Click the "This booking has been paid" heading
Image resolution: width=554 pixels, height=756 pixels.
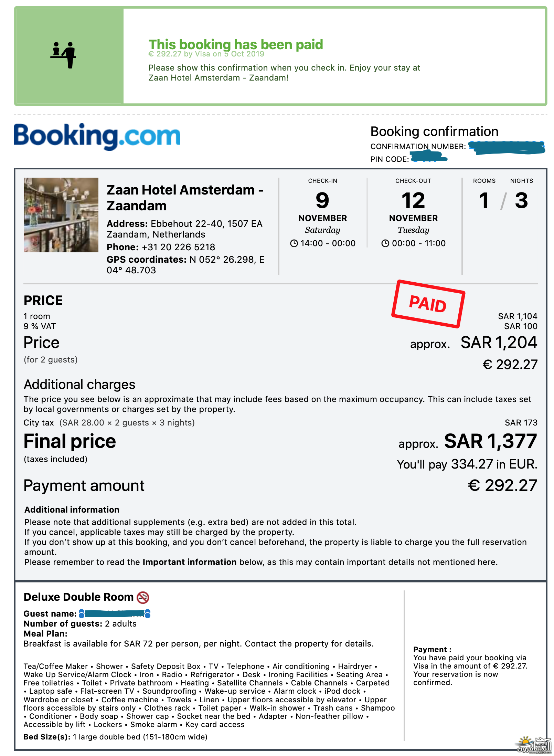(x=236, y=45)
